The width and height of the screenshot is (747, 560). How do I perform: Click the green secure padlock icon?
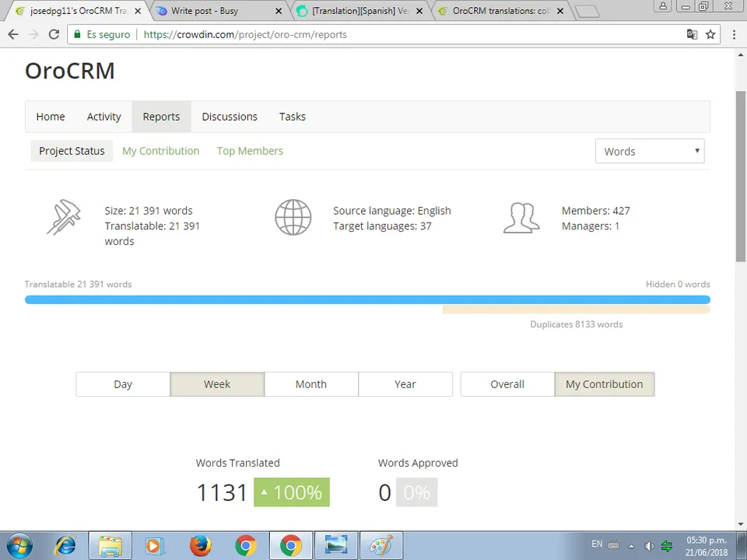pyautogui.click(x=77, y=34)
